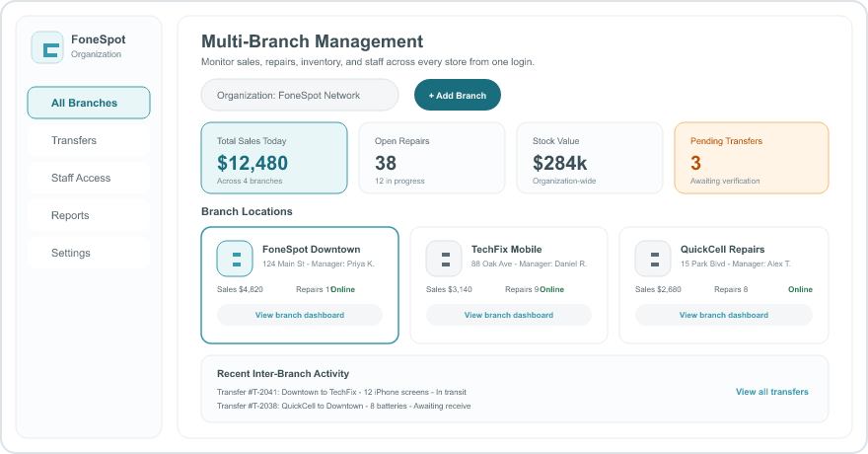The image size is (868, 454).
Task: Go to Transfers in the sidebar
Action: click(x=89, y=140)
